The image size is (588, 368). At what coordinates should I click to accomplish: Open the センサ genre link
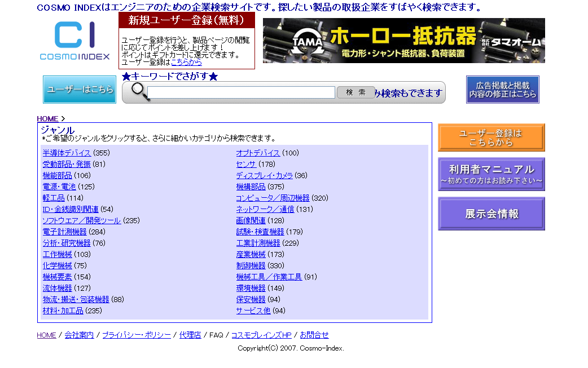click(x=246, y=165)
